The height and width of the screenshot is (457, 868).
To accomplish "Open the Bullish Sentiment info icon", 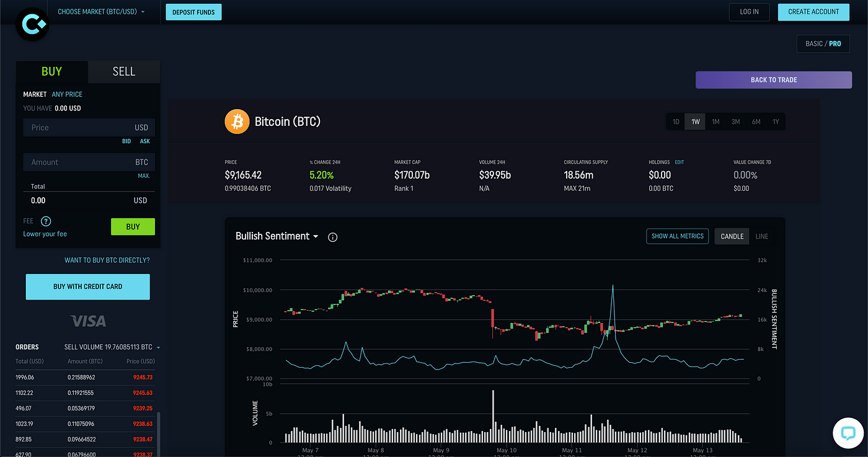I will click(332, 237).
